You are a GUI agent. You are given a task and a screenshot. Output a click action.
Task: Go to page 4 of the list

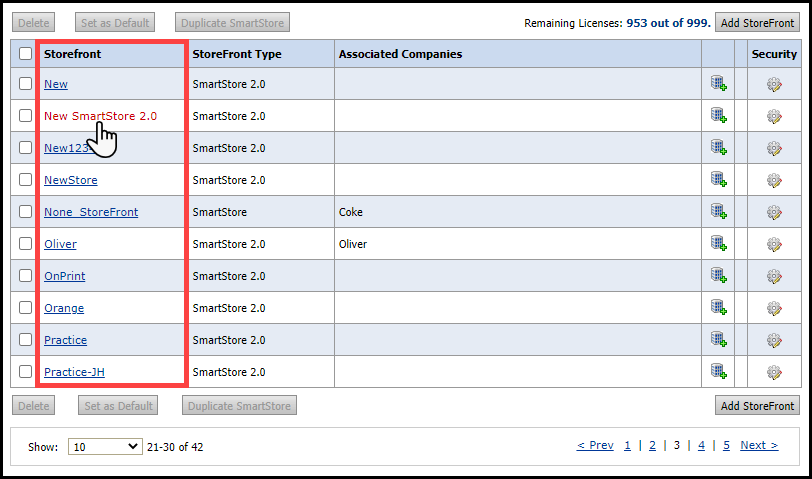point(701,445)
